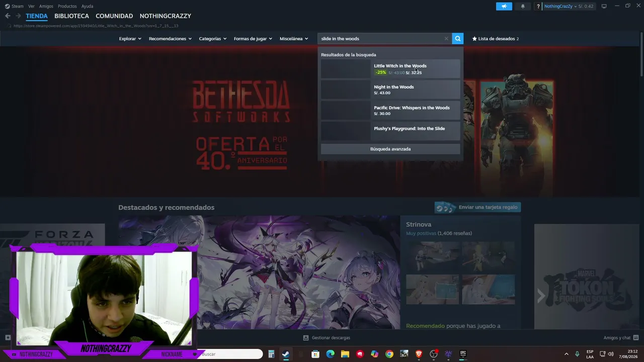Open Copilot from the taskbar
Screen dimensions: 644x362
coord(374,354)
